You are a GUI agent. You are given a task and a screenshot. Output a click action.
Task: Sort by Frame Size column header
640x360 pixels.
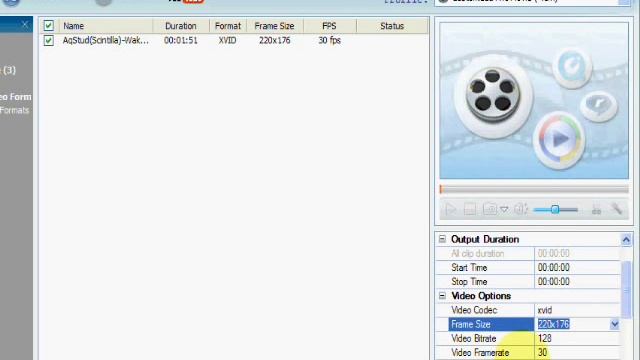[x=274, y=26]
